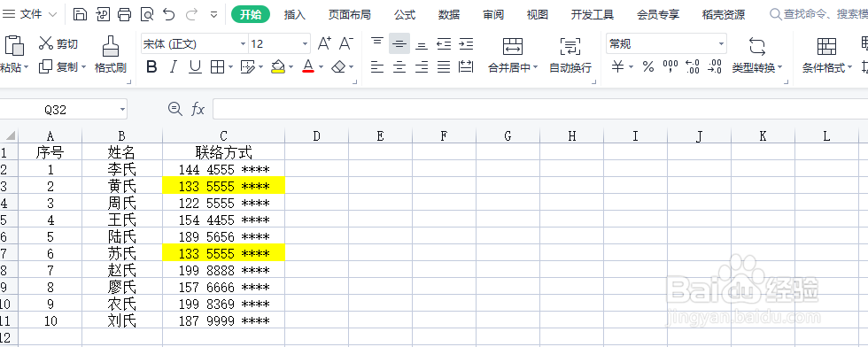868x347 pixels.
Task: Switch to the Page Layout (页面布局) tab
Action: (x=349, y=15)
